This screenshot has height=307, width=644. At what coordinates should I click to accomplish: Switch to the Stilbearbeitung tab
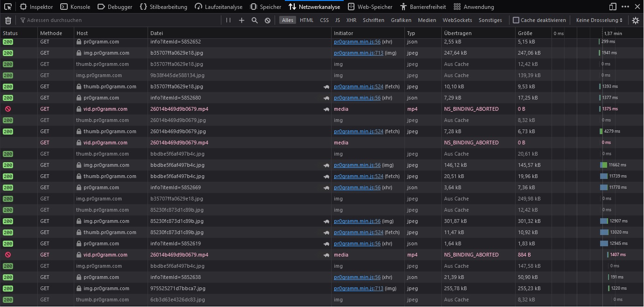(163, 7)
